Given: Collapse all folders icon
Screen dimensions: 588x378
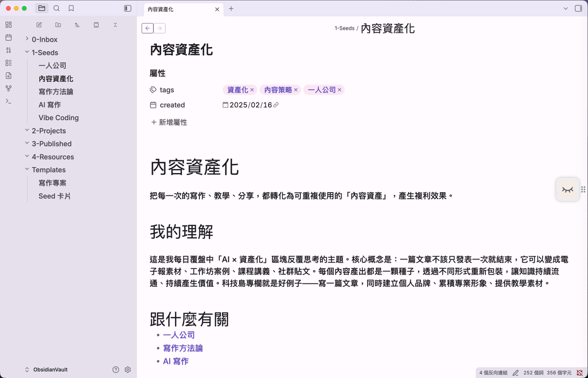Looking at the screenshot, I should pos(115,25).
